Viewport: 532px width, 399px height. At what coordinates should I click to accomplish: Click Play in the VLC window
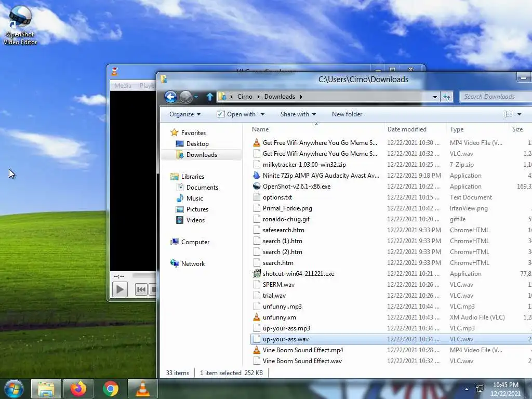[x=120, y=289]
